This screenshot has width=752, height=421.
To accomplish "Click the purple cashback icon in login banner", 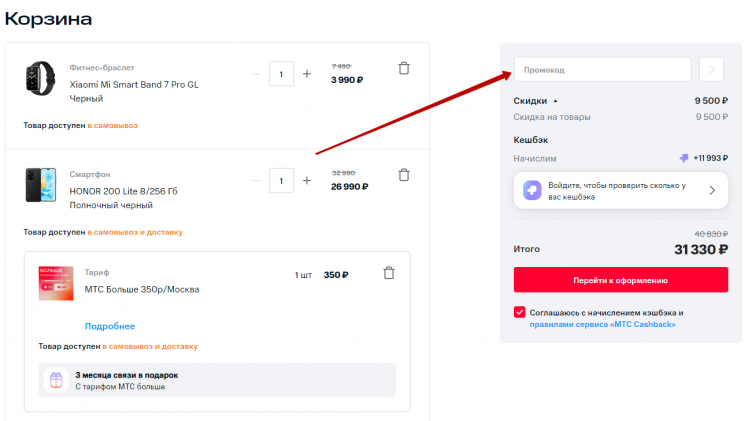I will (x=533, y=190).
